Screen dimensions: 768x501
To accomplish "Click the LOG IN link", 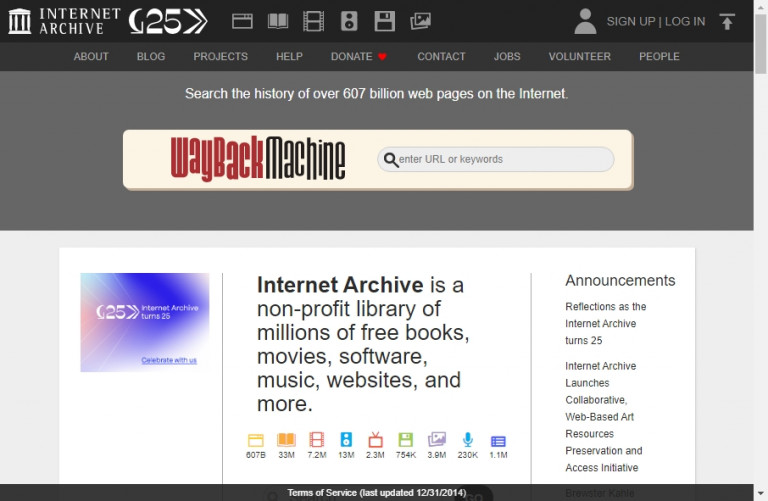I will 685,22.
